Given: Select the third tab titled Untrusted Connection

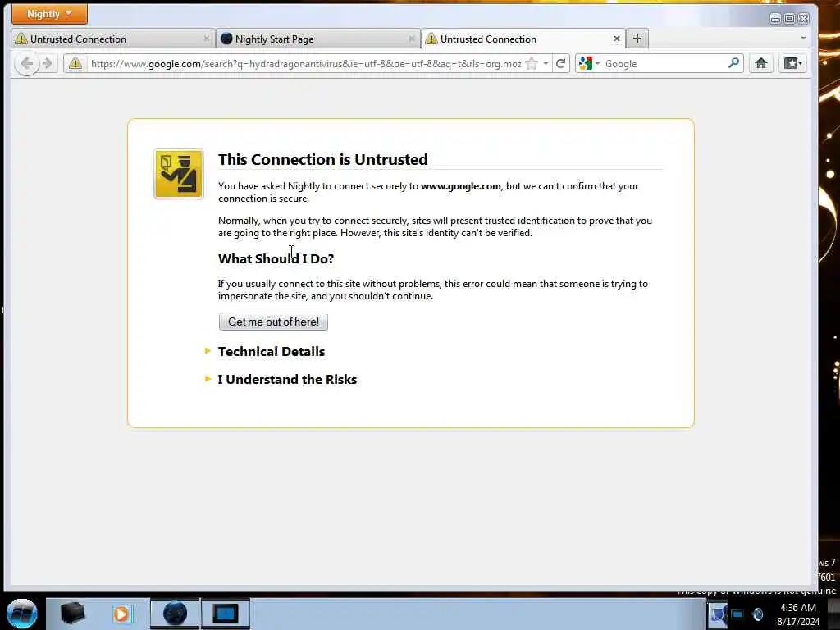Looking at the screenshot, I should point(523,39).
